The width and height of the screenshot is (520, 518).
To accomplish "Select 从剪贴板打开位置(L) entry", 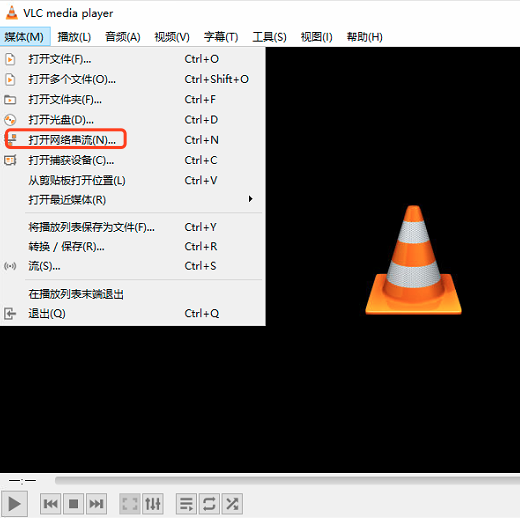I will [133, 180].
